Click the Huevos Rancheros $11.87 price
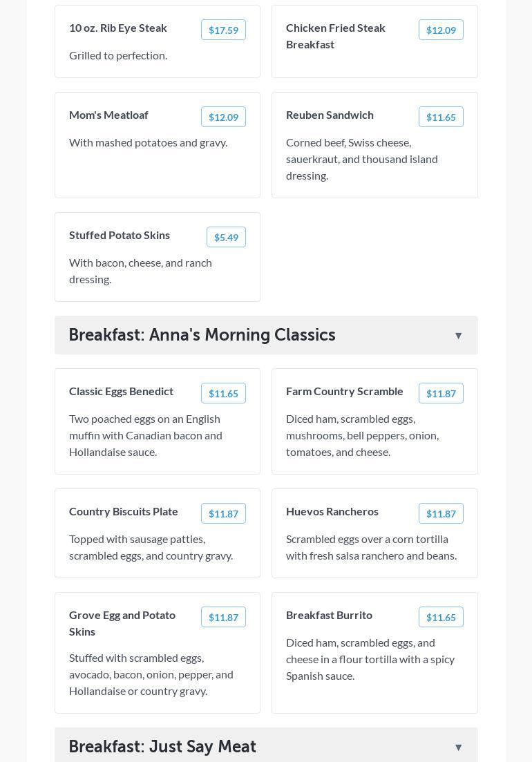Viewport: 532px width, 762px height. (x=441, y=513)
